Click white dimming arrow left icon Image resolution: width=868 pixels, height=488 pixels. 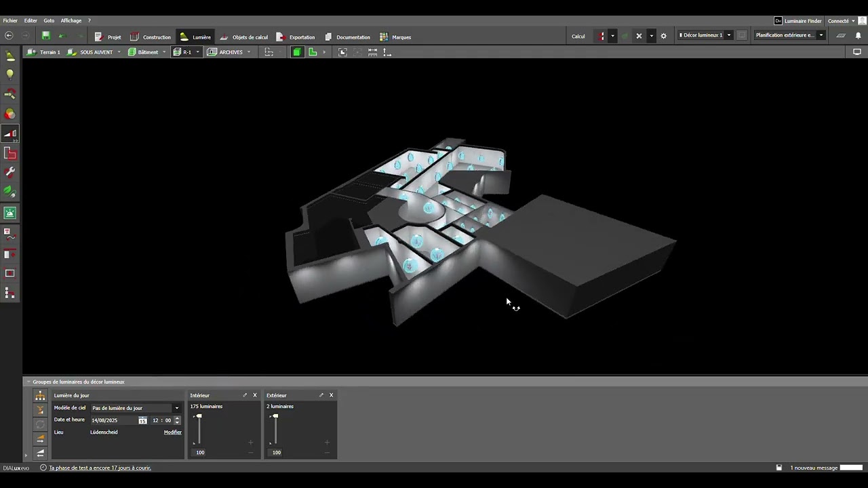click(40, 453)
